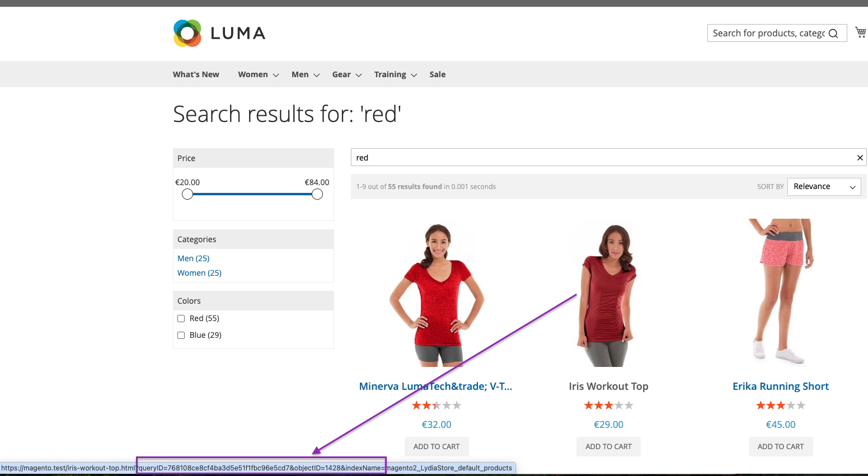Image resolution: width=868 pixels, height=476 pixels.
Task: Click the search magnifier icon in header
Action: [833, 34]
